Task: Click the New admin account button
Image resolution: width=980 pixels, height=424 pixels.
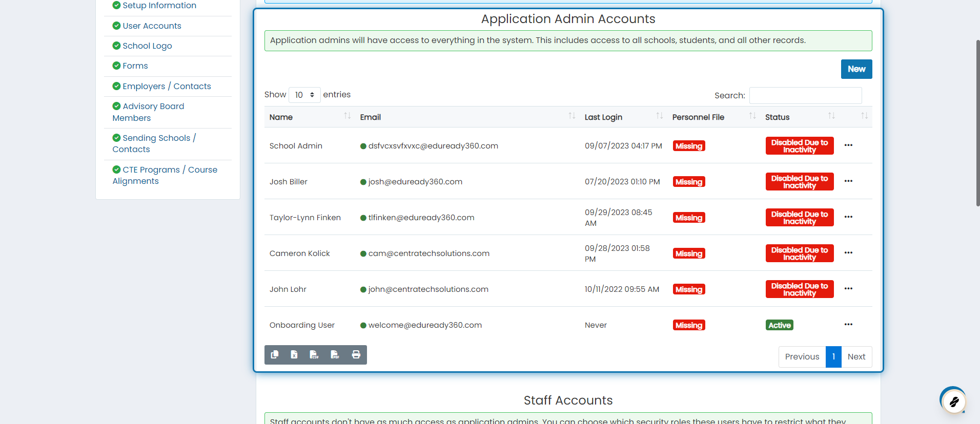Action: coord(856,69)
